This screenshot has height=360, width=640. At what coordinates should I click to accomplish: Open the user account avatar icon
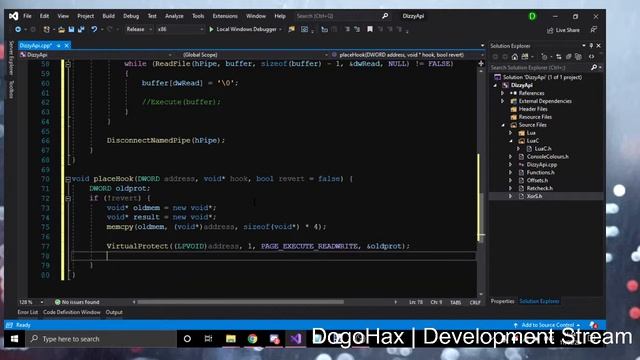532,16
